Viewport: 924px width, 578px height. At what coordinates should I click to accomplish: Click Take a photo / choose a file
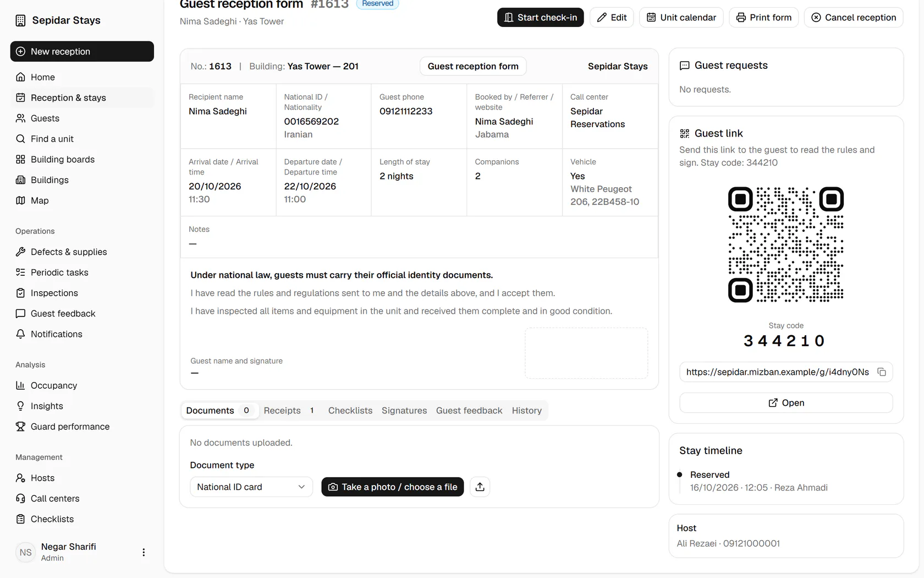[x=393, y=487]
